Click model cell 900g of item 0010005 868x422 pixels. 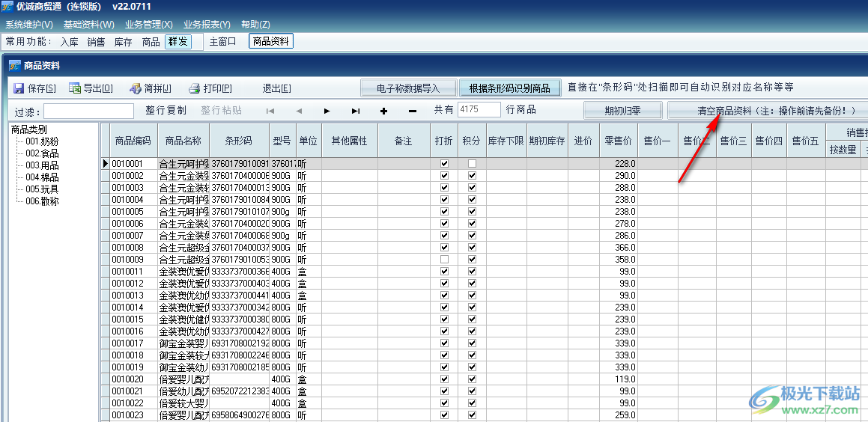pos(282,211)
